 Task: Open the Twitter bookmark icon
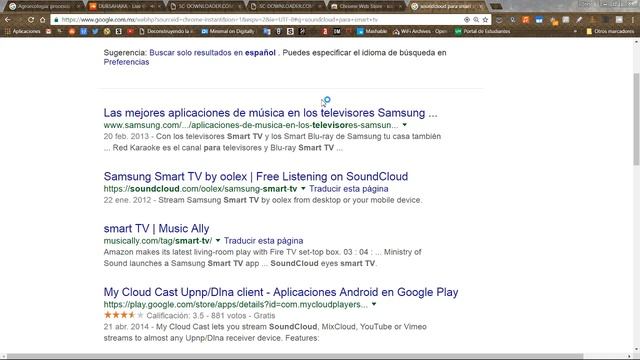(x=95, y=31)
